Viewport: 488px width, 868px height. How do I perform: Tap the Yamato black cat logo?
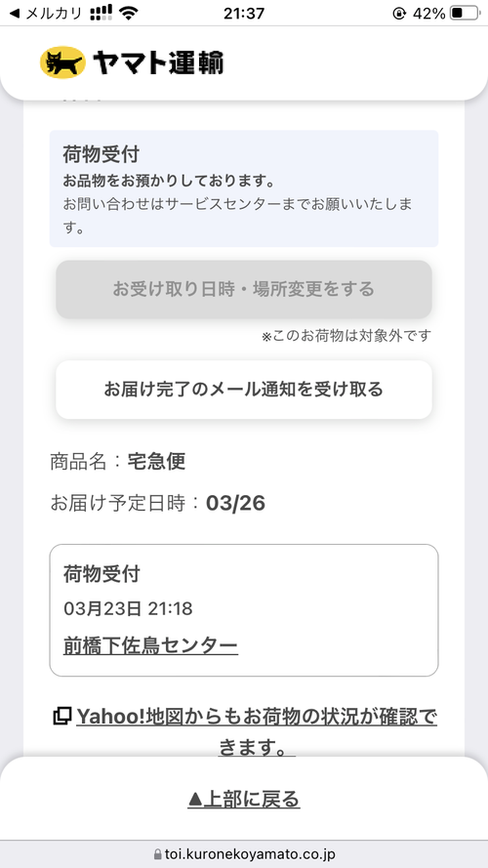click(x=62, y=62)
